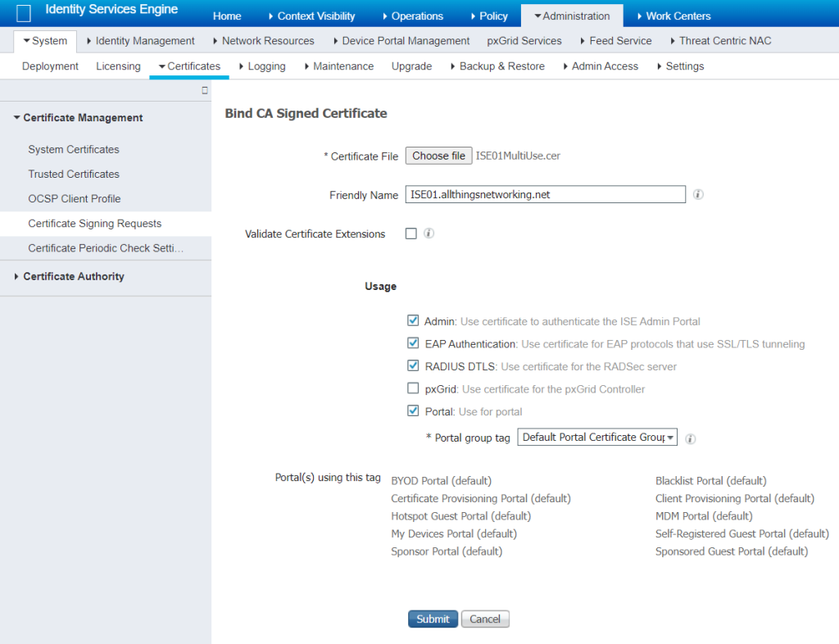The width and height of the screenshot is (839, 644).
Task: Click Client Provisioning Portal (default) text
Action: tap(735, 498)
